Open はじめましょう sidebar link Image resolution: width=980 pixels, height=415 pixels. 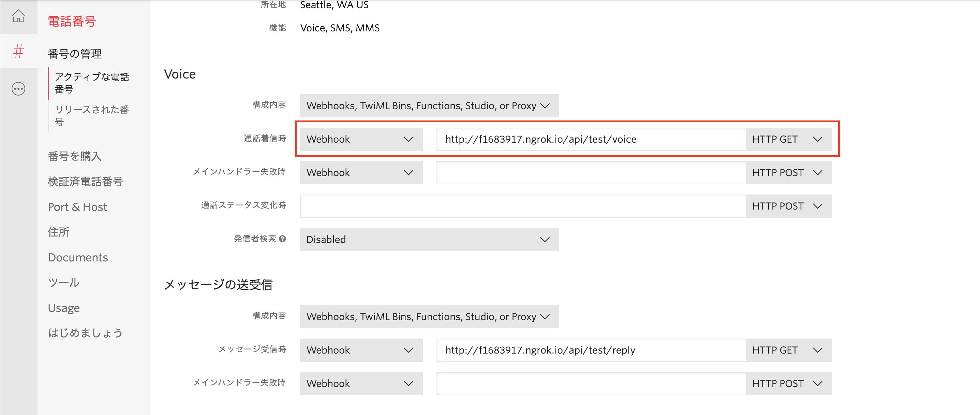point(86,333)
